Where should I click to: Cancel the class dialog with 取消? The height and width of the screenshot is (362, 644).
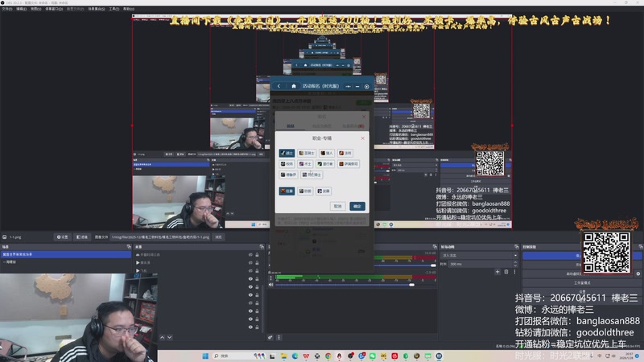[337, 206]
